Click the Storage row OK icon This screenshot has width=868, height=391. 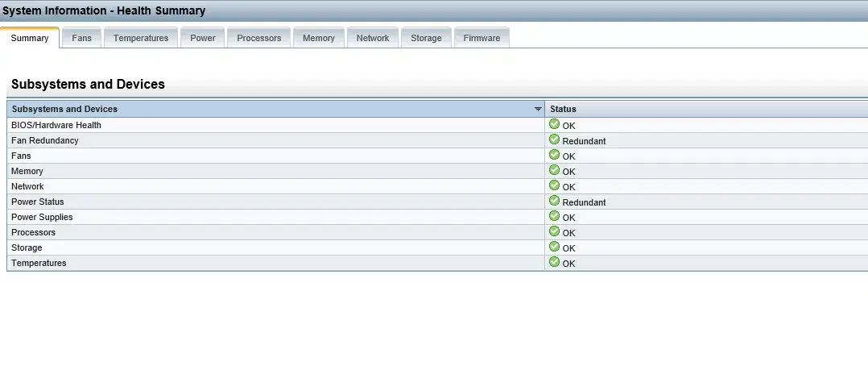tap(554, 247)
